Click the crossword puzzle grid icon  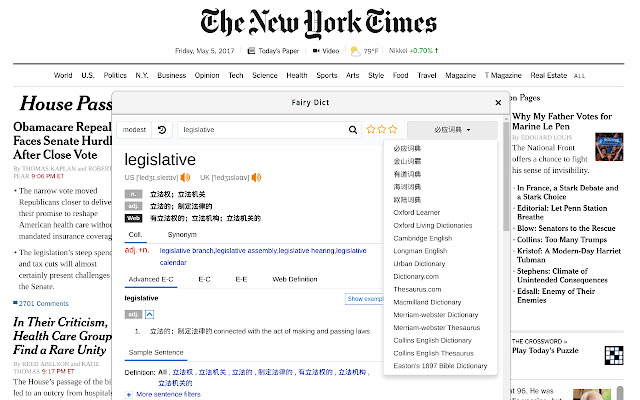pos(614,355)
